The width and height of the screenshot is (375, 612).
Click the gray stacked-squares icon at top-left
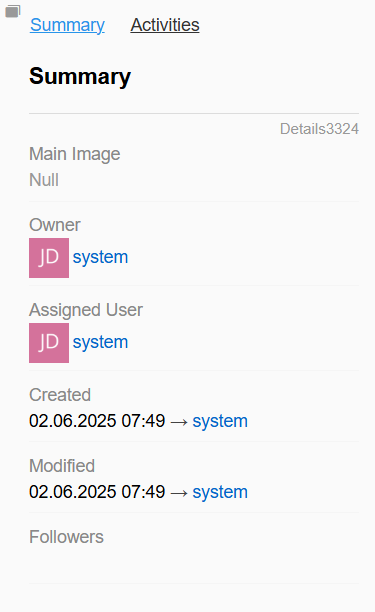click(12, 11)
